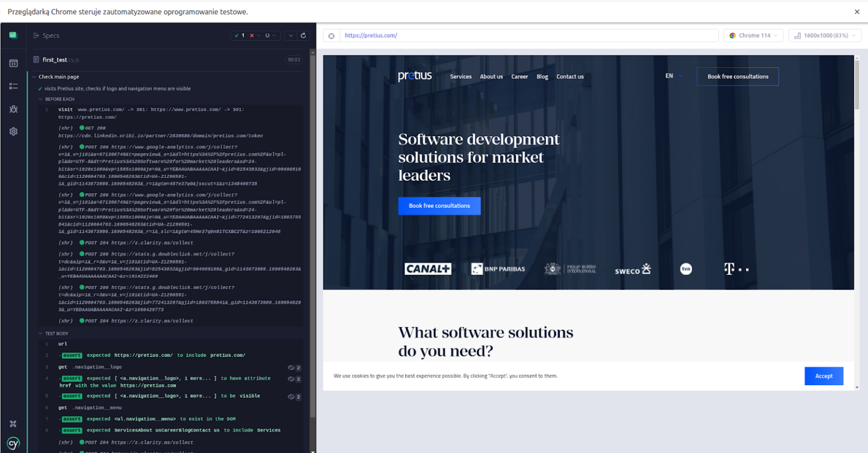The height and width of the screenshot is (453, 868).
Task: Open the 1600x1000 viewport dropdown
Action: click(824, 36)
